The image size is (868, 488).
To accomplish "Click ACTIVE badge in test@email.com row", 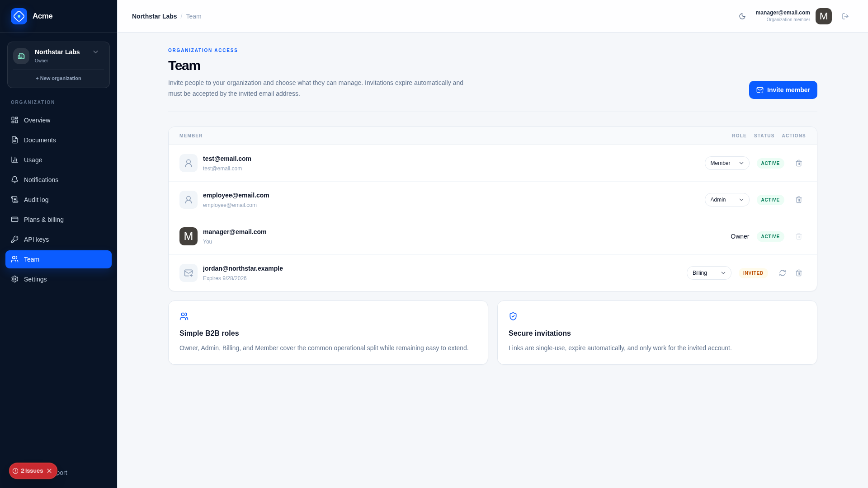I will tap(770, 163).
